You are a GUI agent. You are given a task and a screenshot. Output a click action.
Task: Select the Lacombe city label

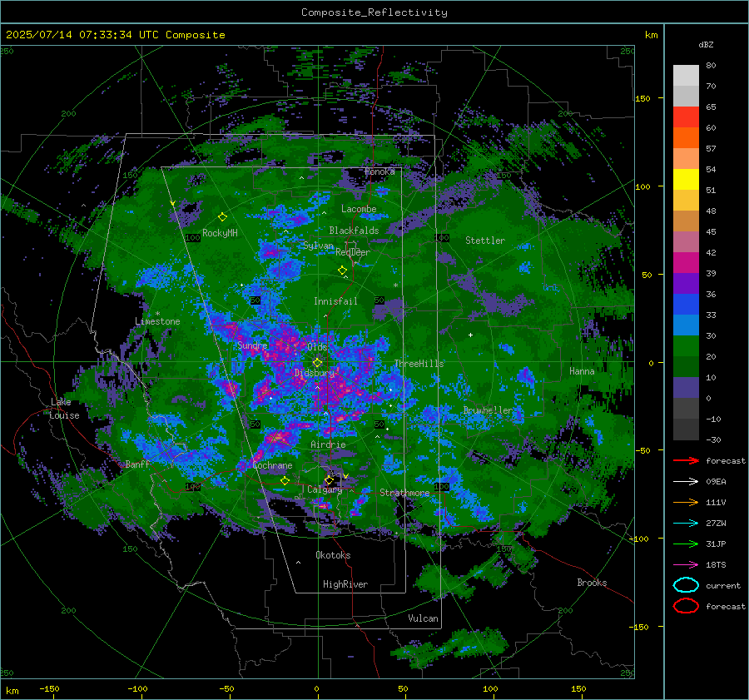(x=359, y=209)
